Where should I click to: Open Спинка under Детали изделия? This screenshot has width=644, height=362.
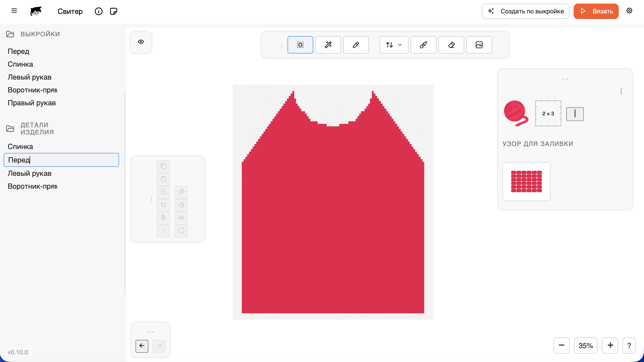click(20, 146)
